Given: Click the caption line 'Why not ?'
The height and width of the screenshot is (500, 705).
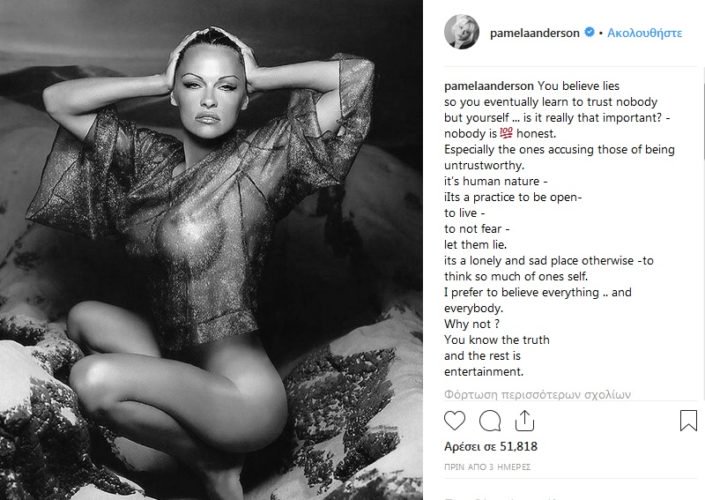Looking at the screenshot, I should click(472, 324).
